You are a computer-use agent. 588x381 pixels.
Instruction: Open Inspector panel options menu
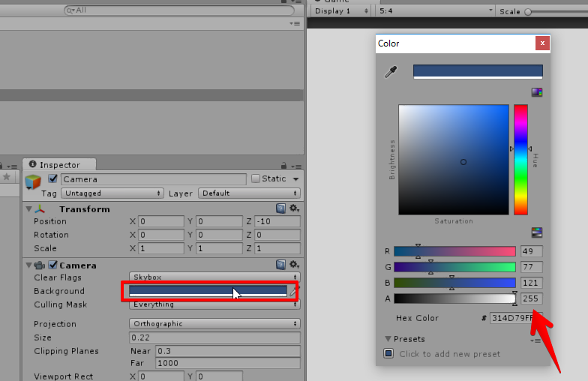tap(296, 166)
